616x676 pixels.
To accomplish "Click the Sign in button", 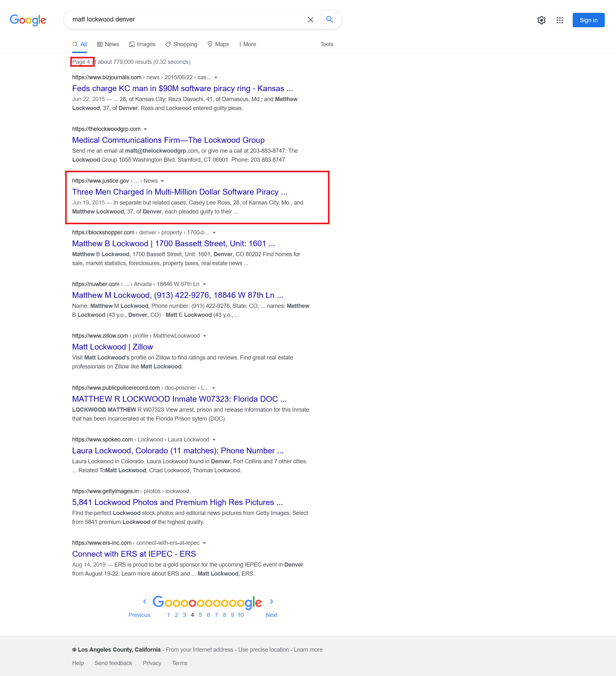I will coord(588,20).
